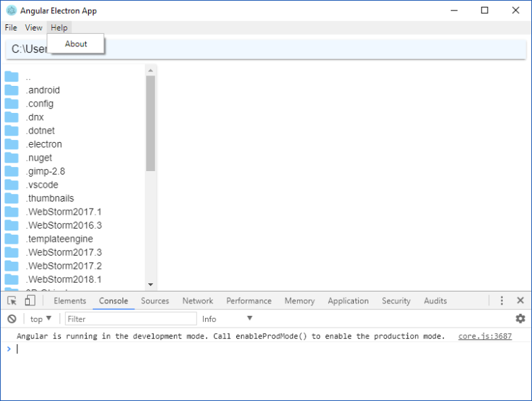Click the console Filter input field
Image resolution: width=532 pixels, height=401 pixels.
[x=130, y=319]
